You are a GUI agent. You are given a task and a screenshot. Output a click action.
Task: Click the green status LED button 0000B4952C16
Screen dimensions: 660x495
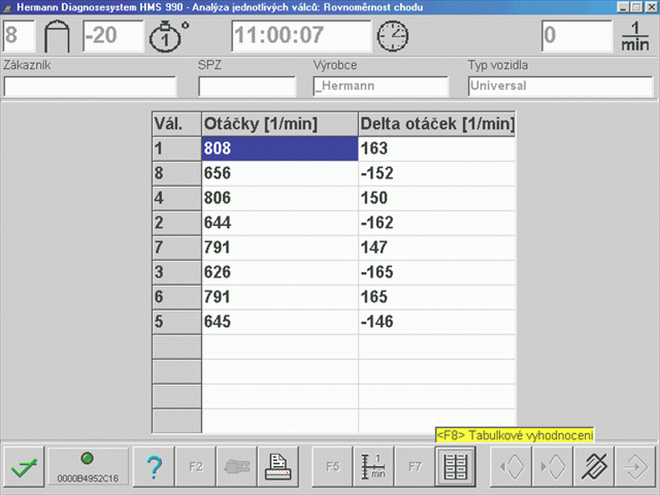point(88,467)
